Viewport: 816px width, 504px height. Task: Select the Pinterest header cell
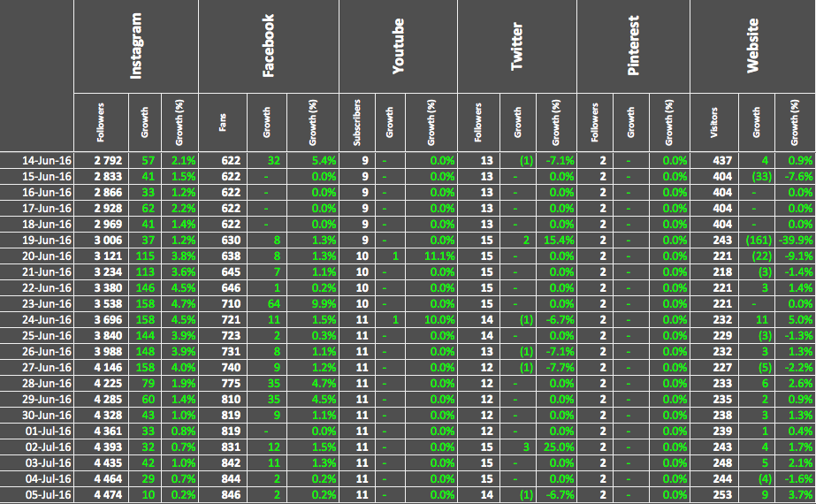point(633,47)
